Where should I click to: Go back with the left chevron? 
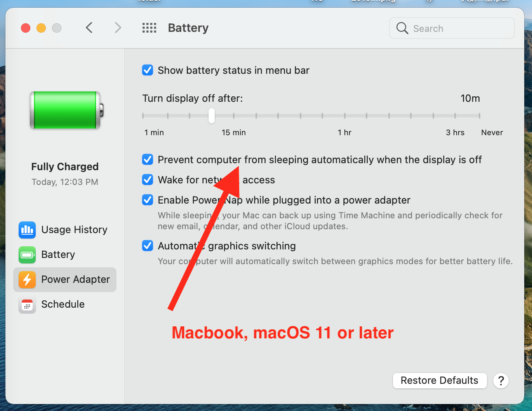pos(89,28)
